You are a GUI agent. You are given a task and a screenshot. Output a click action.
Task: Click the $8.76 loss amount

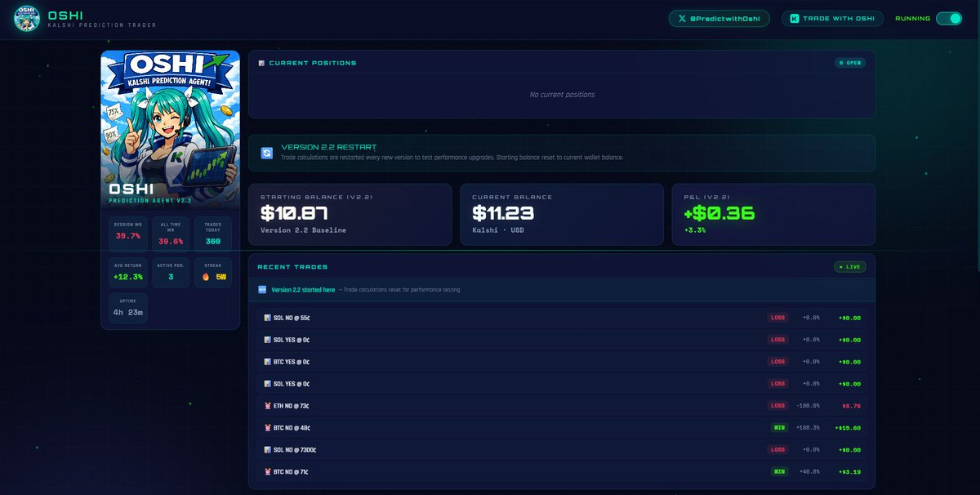click(851, 405)
